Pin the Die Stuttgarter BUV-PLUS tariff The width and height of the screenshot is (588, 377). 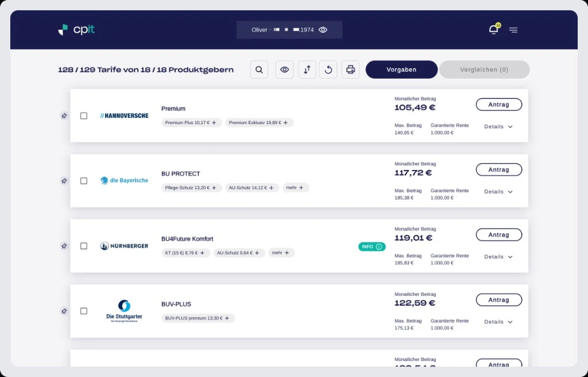click(64, 311)
